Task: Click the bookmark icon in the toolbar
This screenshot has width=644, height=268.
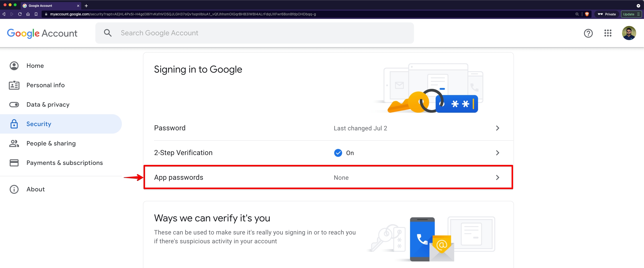Action: (x=36, y=14)
